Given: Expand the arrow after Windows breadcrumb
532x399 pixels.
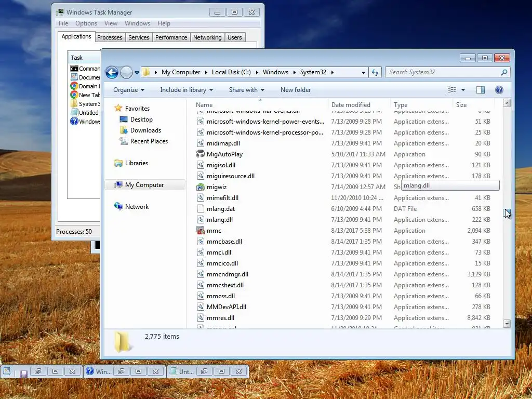Looking at the screenshot, I should pyautogui.click(x=294, y=72).
